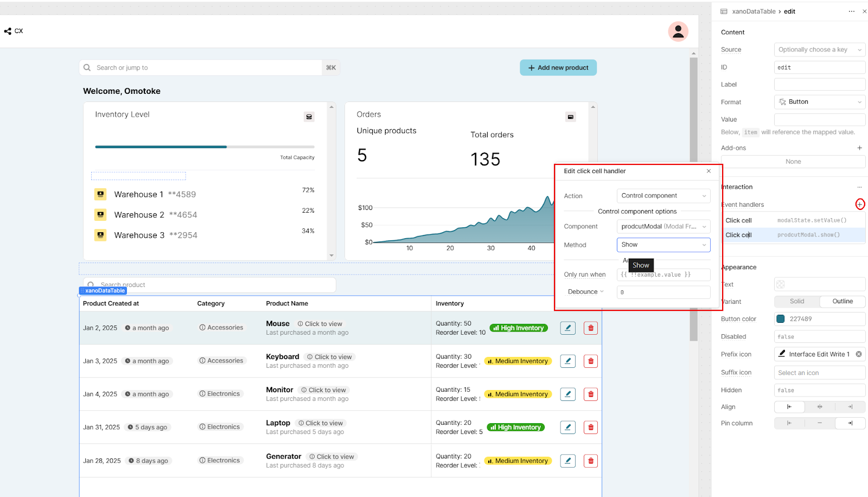Image resolution: width=868 pixels, height=497 pixels.
Task: Click edit pencil icon in Mouse row
Action: coord(568,328)
